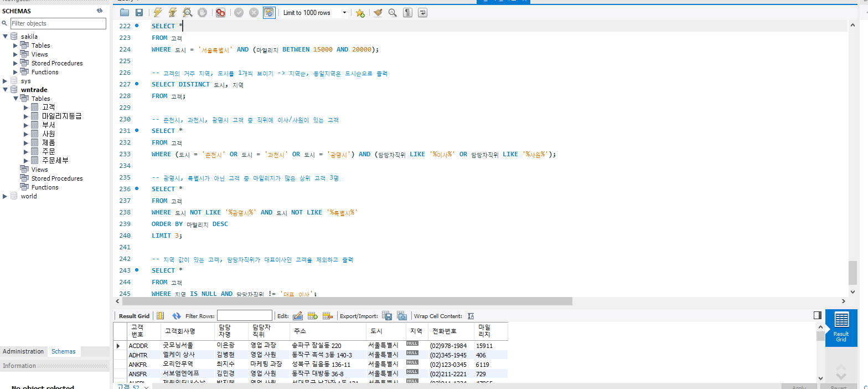
Task: Run EXPLAIN with the magnifier lightning icon
Action: coord(188,12)
